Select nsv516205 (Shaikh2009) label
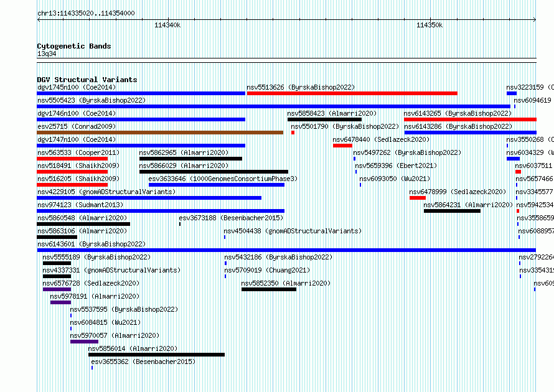Screen dimensions: 554x392 coord(78,179)
